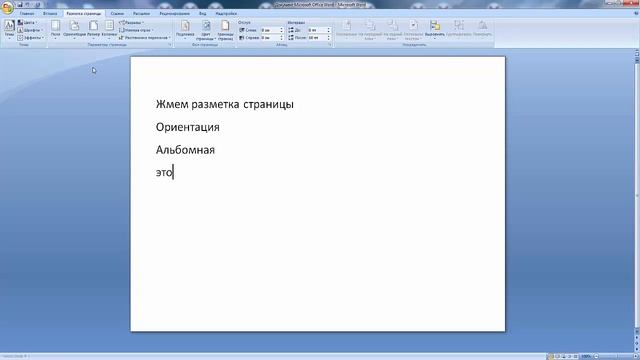Switch to draft view icon
640x360 pixels.
[x=576, y=356]
